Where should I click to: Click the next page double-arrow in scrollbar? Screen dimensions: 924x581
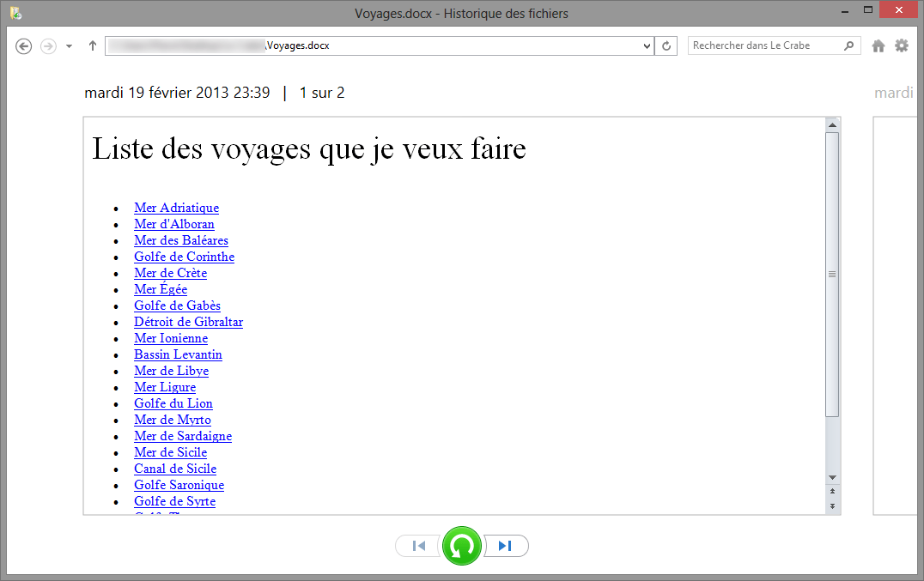[832, 506]
